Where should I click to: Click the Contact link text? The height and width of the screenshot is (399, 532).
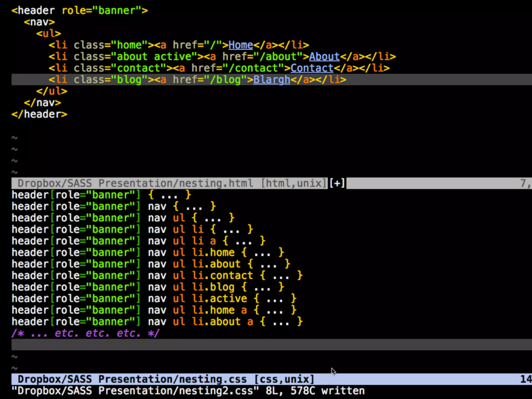point(312,68)
